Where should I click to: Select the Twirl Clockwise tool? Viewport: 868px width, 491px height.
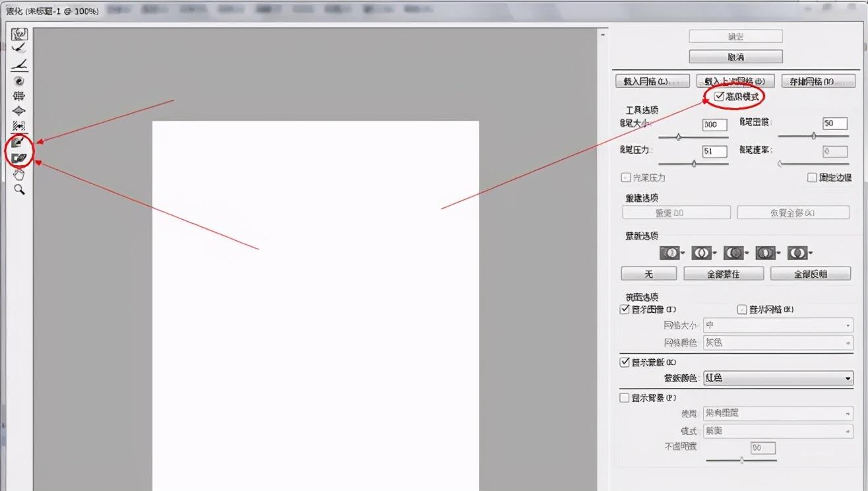tap(19, 81)
